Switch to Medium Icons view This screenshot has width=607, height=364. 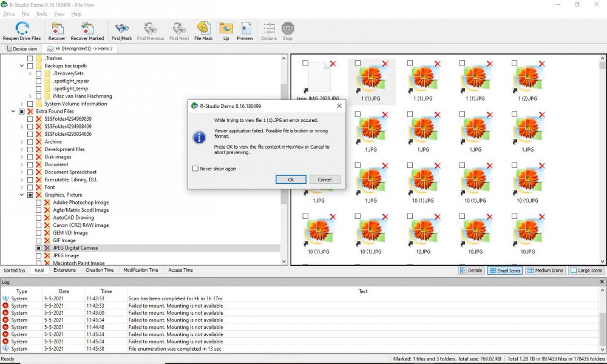[x=545, y=271]
